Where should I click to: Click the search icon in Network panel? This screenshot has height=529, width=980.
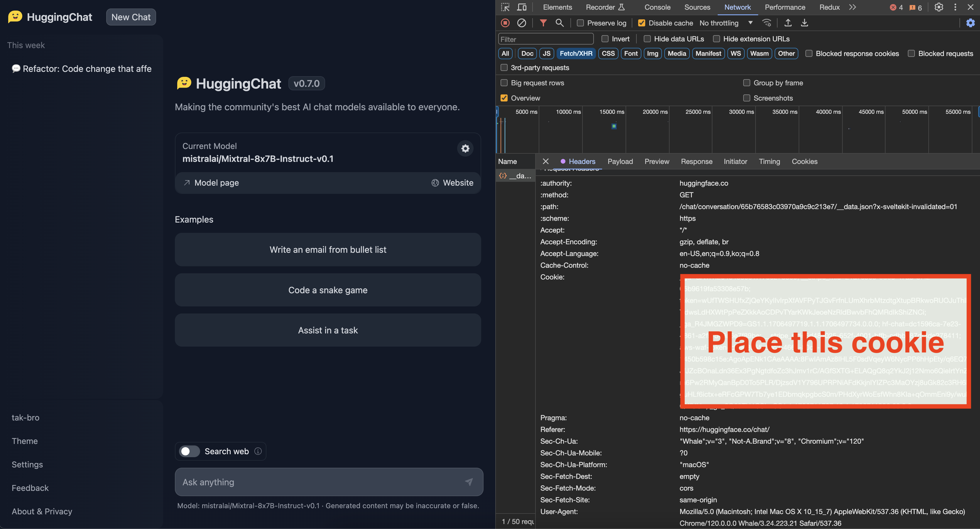pos(558,23)
